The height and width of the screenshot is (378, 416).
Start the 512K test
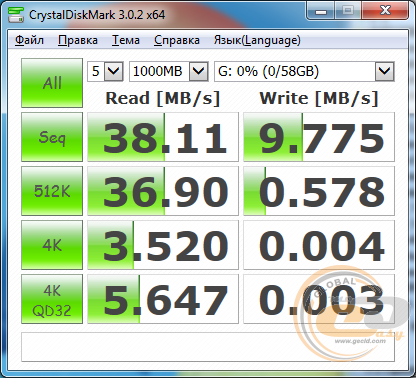[x=52, y=191]
